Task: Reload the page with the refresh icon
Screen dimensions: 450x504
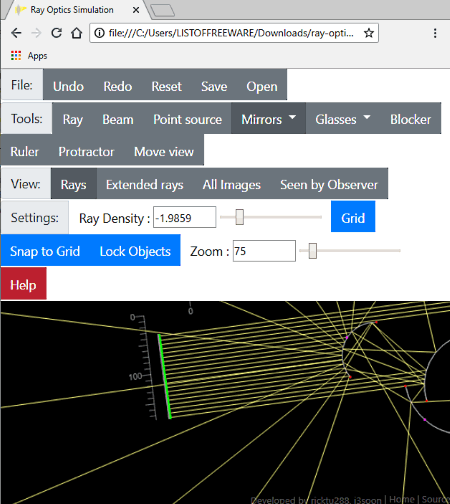Action: [56, 33]
